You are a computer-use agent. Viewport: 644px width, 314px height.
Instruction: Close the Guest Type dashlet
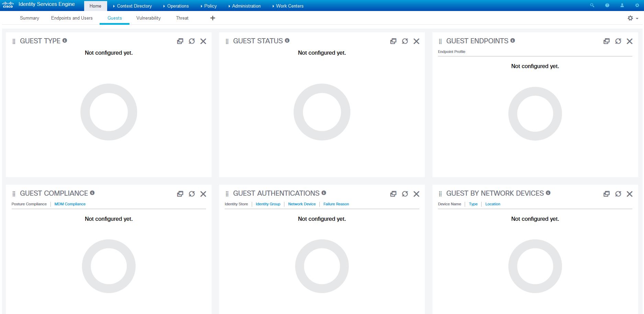pos(203,41)
